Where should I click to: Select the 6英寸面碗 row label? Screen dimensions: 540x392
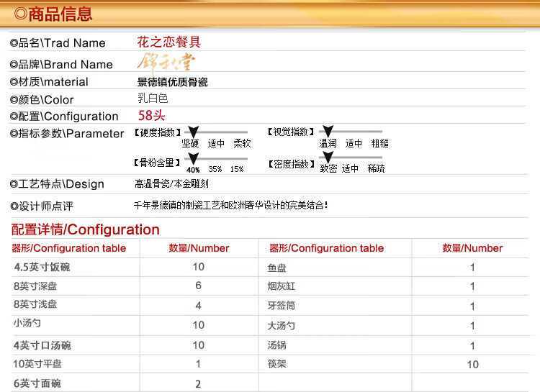(37, 383)
